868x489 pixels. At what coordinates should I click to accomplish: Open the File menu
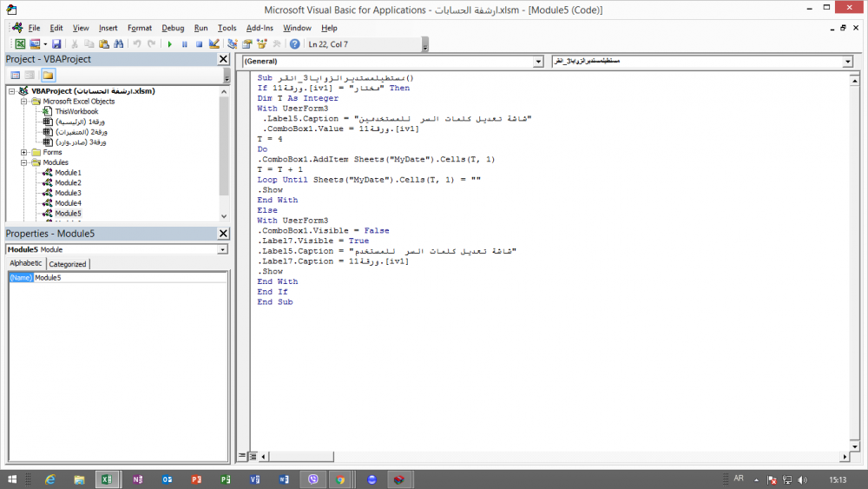(x=35, y=29)
